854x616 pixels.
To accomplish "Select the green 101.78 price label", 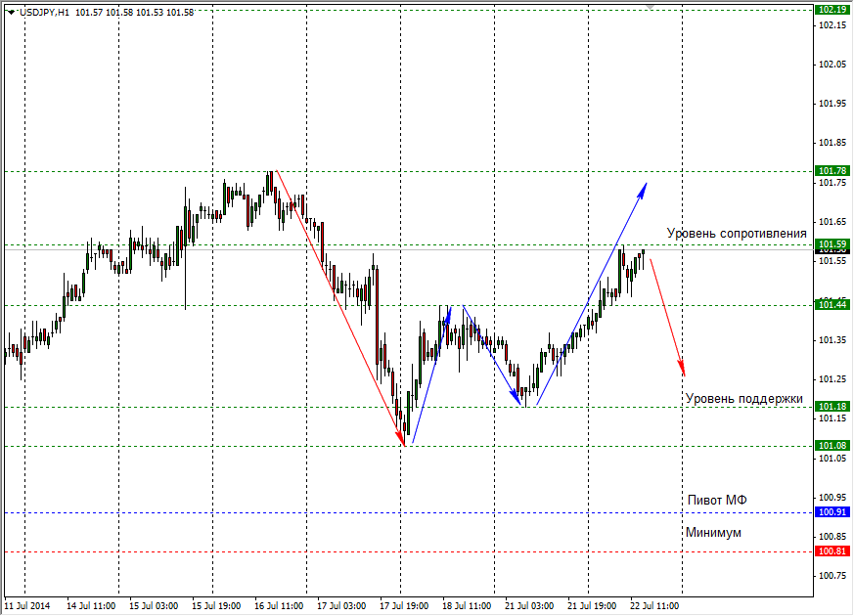I will [x=832, y=171].
